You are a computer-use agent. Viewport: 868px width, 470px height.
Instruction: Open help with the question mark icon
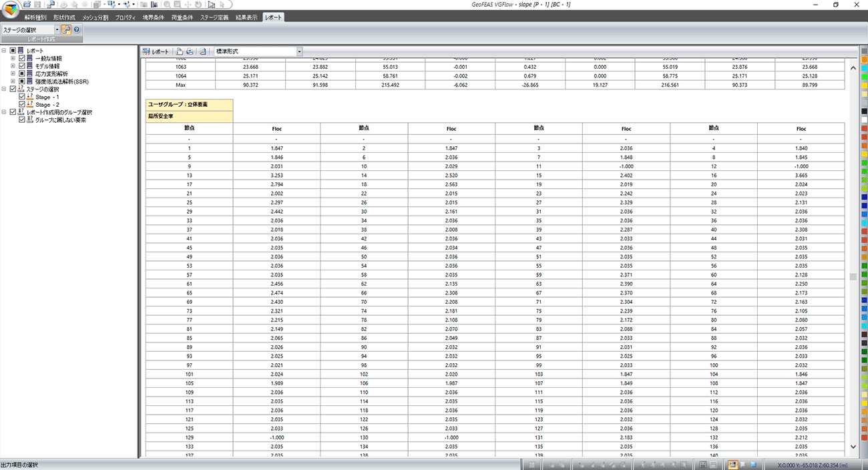click(x=76, y=30)
